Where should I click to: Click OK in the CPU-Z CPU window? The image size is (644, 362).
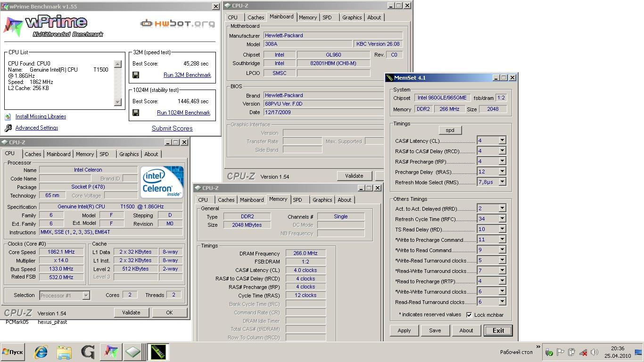point(169,313)
